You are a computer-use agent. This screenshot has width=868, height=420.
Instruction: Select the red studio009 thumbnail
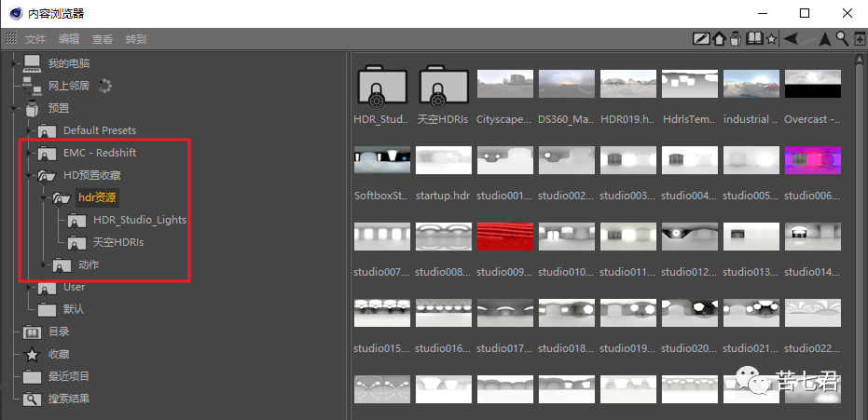(x=505, y=237)
